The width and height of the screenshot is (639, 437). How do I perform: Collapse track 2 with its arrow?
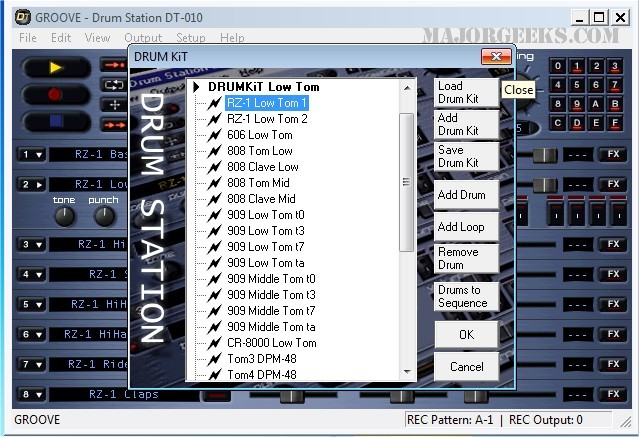click(39, 185)
